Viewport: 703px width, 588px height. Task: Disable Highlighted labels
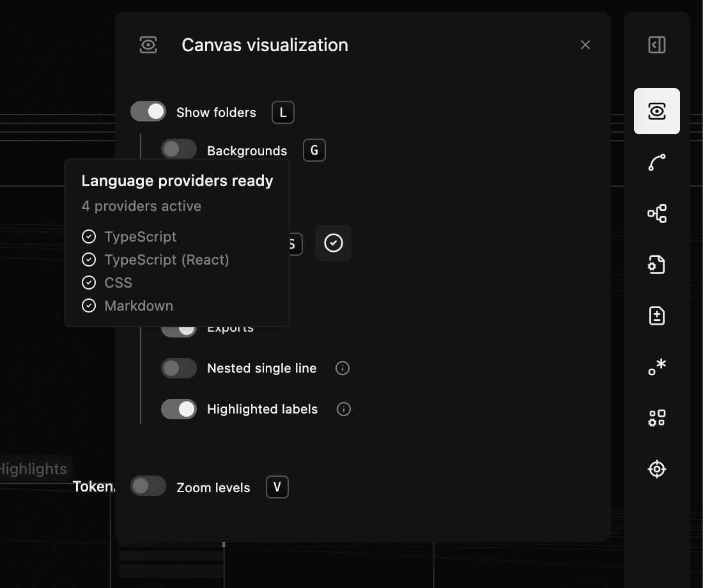[x=178, y=409]
